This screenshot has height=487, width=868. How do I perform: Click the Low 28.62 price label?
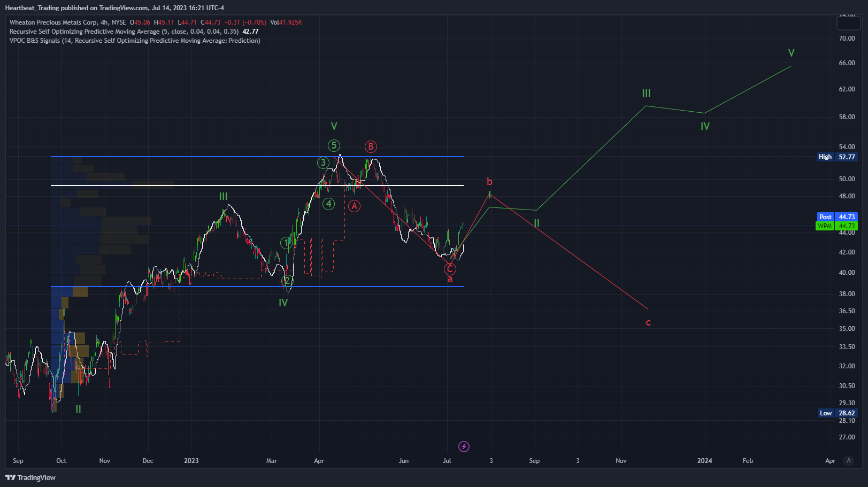pyautogui.click(x=838, y=413)
